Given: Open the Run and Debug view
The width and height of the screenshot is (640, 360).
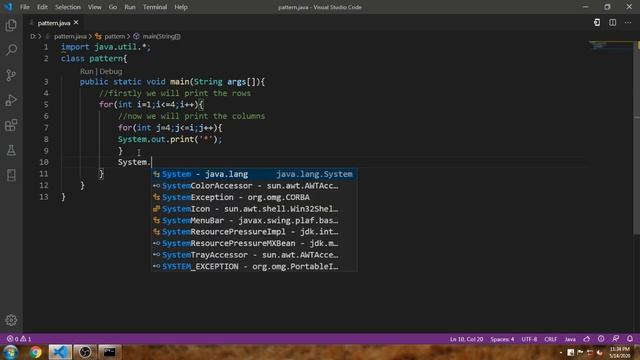Looking at the screenshot, I should click(11, 100).
